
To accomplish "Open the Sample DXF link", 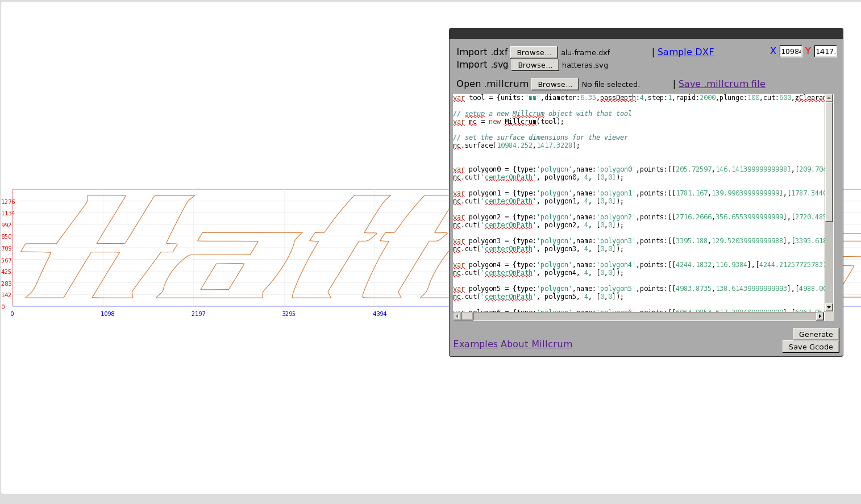I will coord(685,52).
